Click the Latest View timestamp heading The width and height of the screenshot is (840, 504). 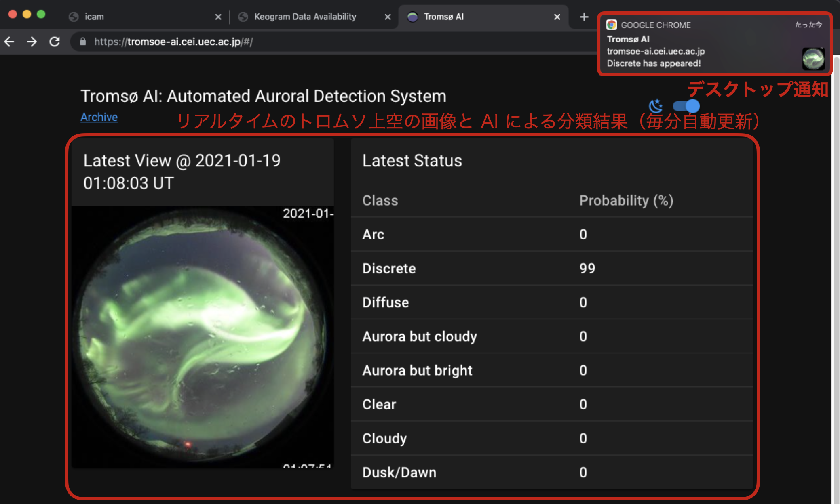click(x=182, y=172)
